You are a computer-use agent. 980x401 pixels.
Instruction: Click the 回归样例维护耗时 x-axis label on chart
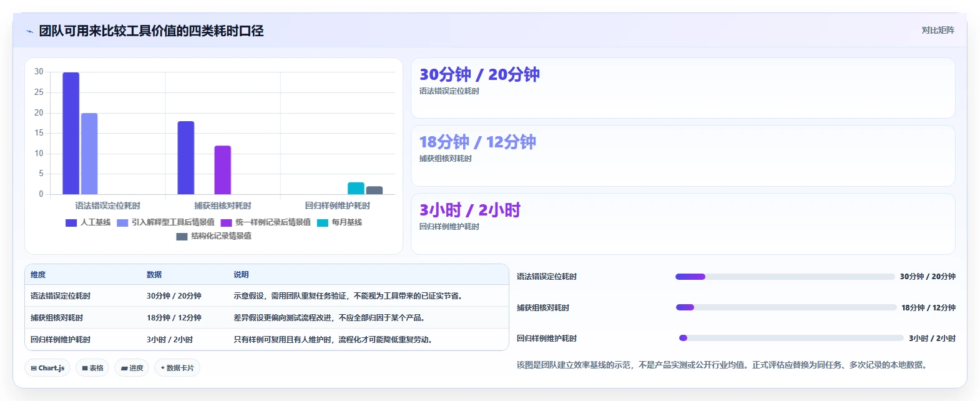(x=338, y=205)
